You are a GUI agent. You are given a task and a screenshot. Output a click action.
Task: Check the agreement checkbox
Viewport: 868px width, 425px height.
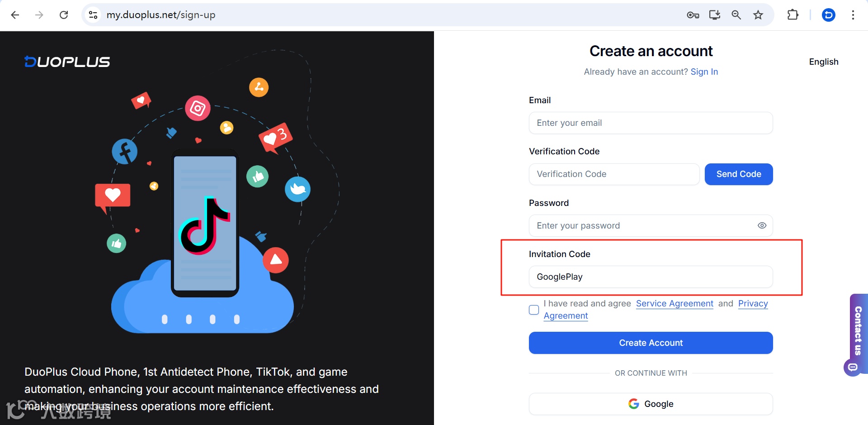tap(534, 310)
